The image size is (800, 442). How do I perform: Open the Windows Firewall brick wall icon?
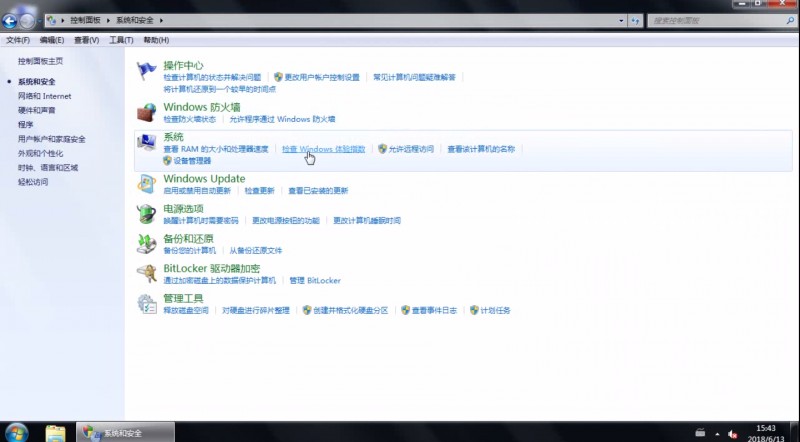[146, 112]
